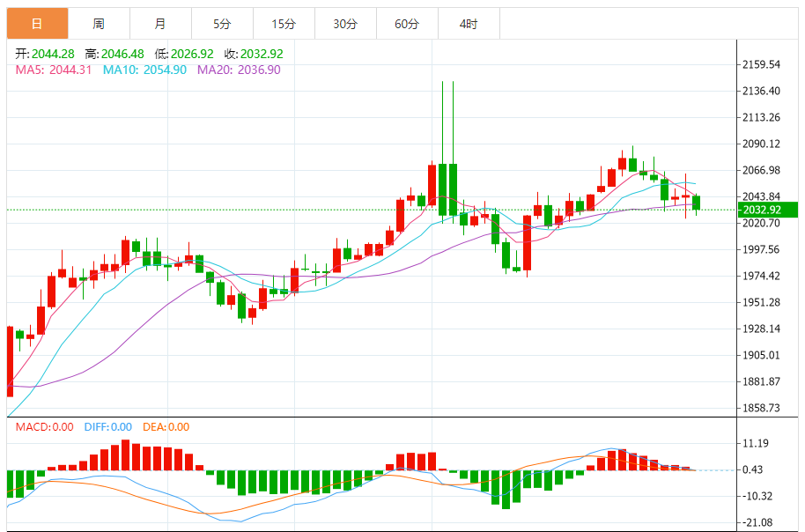This screenshot has width=805, height=532.
Task: Switch to the 月 monthly tab
Action: (x=160, y=24)
